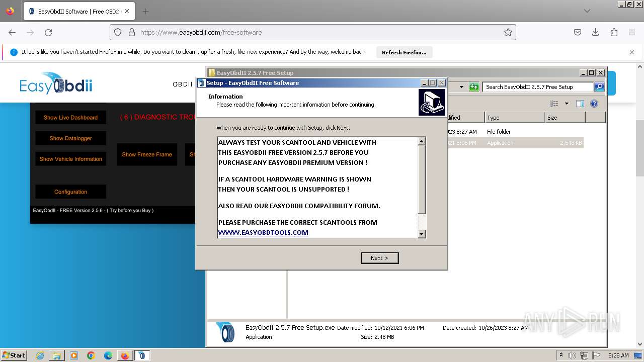Open WWW.EASYOBDTOOLS.COM link in setup text
The height and width of the screenshot is (362, 644).
pyautogui.click(x=263, y=232)
